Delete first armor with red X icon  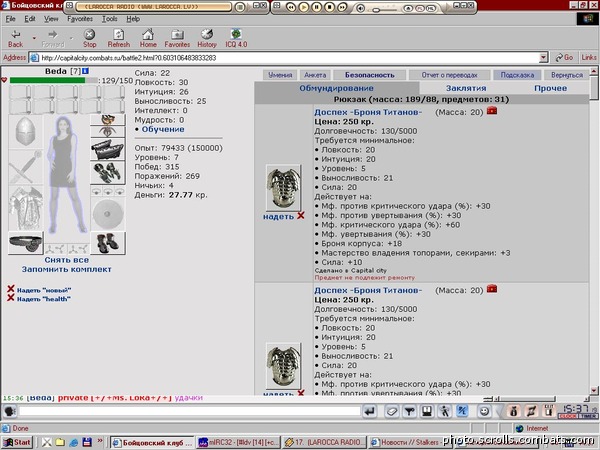pos(301,215)
